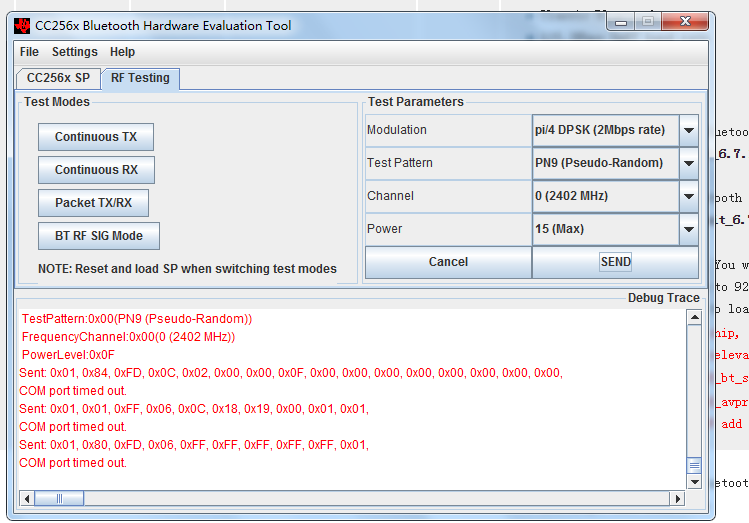The height and width of the screenshot is (523, 749).
Task: Send the test parameters with SEND
Action: [615, 262]
